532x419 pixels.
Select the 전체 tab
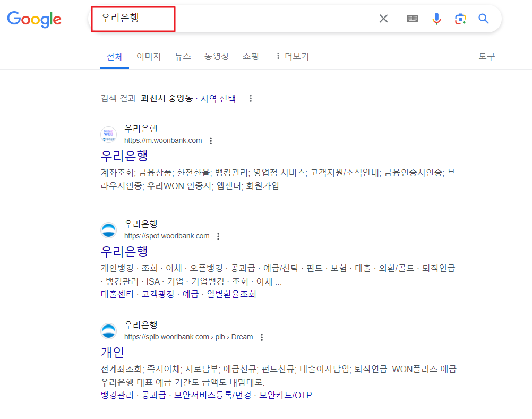click(114, 57)
